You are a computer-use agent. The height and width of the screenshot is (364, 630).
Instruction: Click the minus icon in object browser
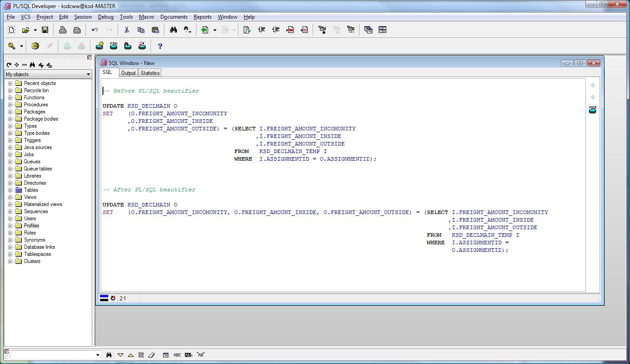point(25,65)
